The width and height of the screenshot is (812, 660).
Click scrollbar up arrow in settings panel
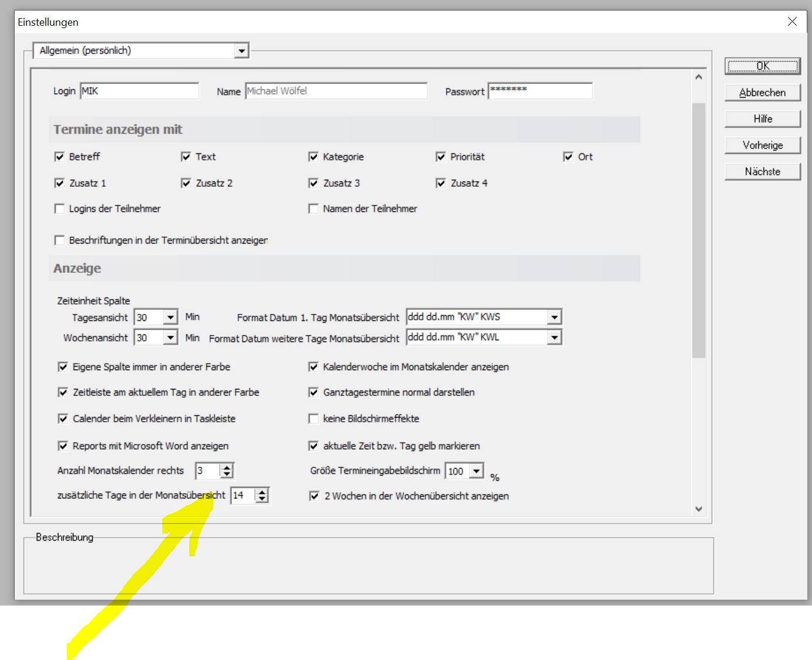698,77
